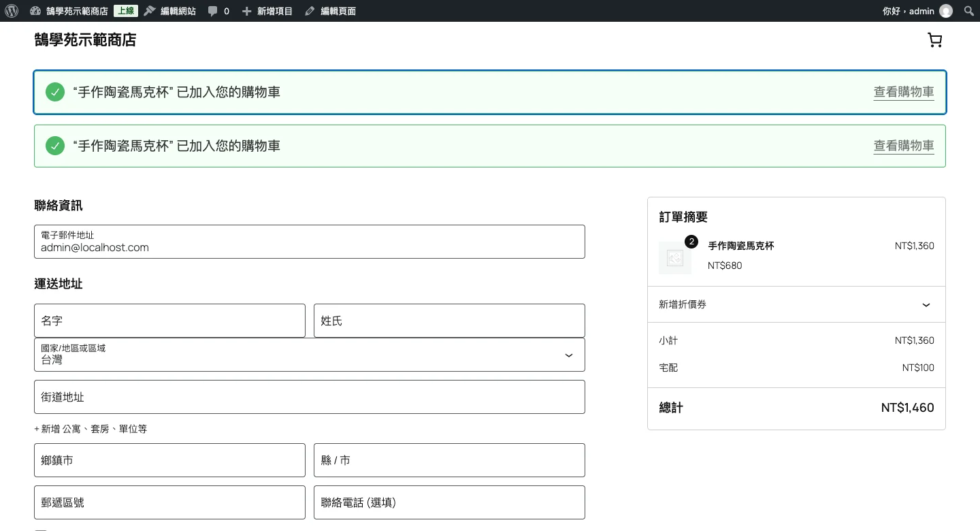Focus the 電子郵件地址 email field
The height and width of the screenshot is (531, 980).
(310, 242)
